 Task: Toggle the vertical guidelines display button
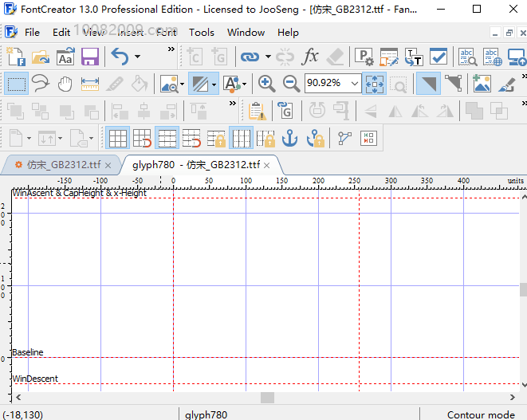[x=241, y=139]
